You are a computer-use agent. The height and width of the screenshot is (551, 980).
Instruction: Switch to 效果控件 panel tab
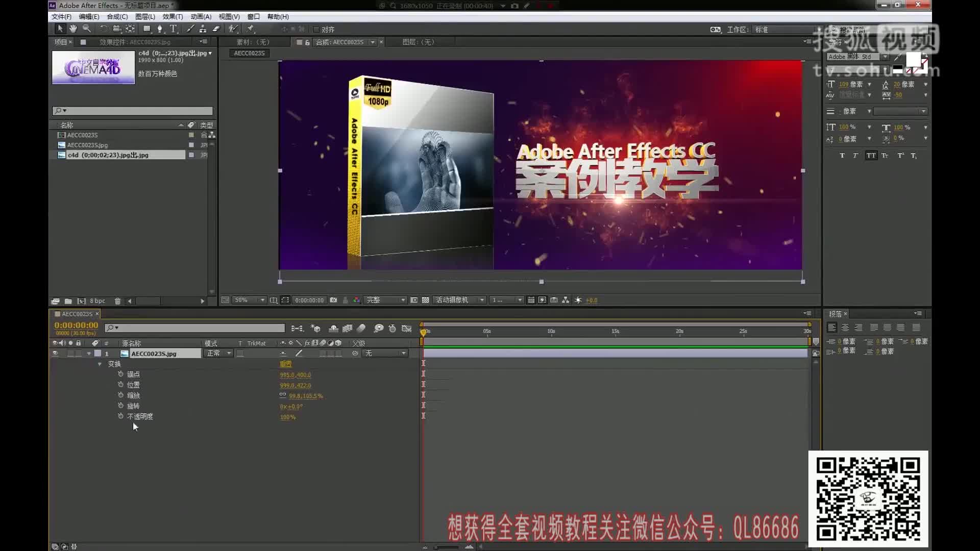point(135,42)
